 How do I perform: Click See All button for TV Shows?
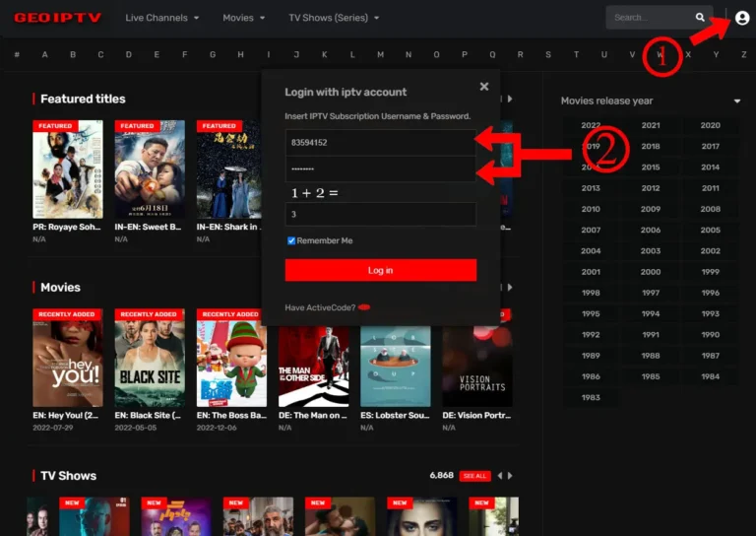[x=474, y=476]
